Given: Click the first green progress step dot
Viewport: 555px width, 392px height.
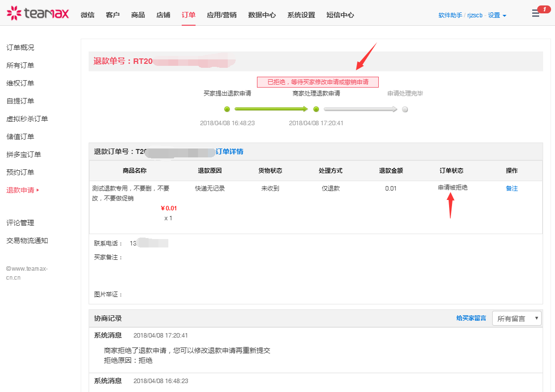Looking at the screenshot, I should tap(227, 109).
